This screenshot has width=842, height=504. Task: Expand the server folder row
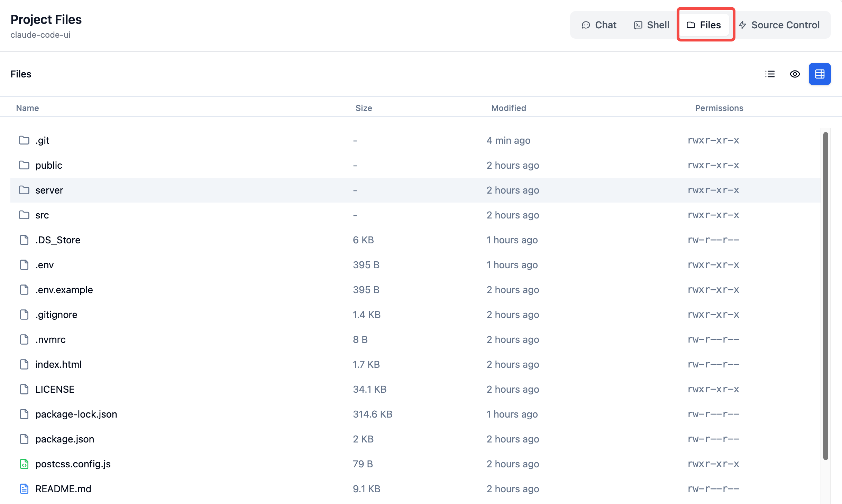pyautogui.click(x=49, y=190)
